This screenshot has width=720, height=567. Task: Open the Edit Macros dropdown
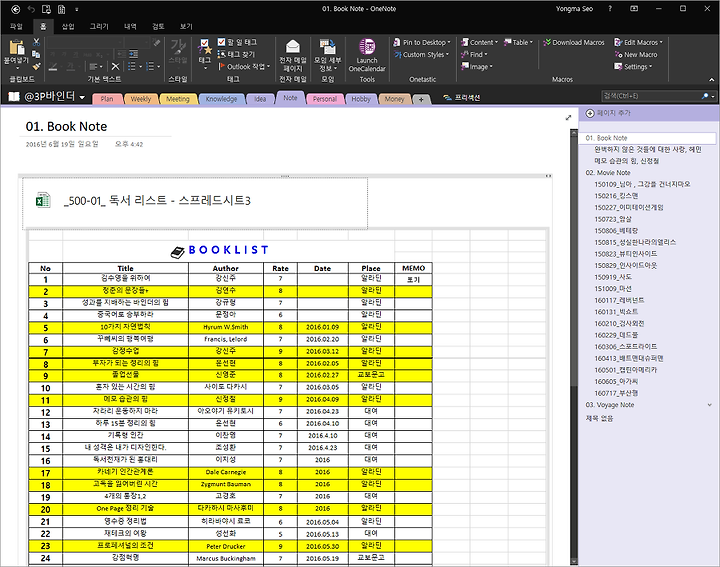(639, 42)
